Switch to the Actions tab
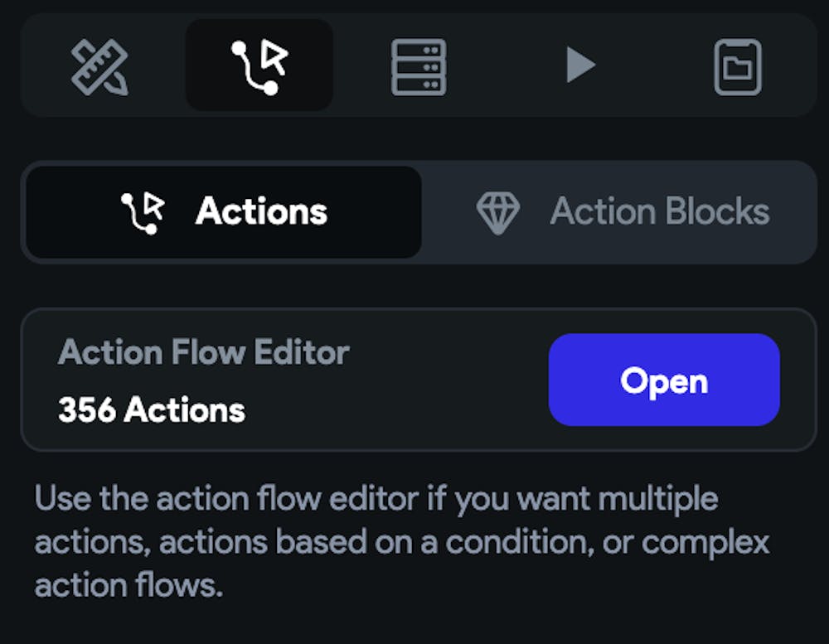The width and height of the screenshot is (829, 644). pos(223,212)
